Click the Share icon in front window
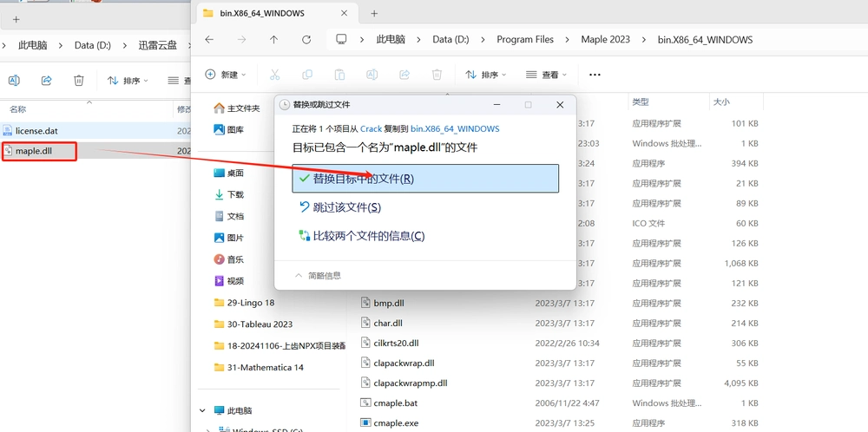Screen dimensions: 868x432 [404, 74]
